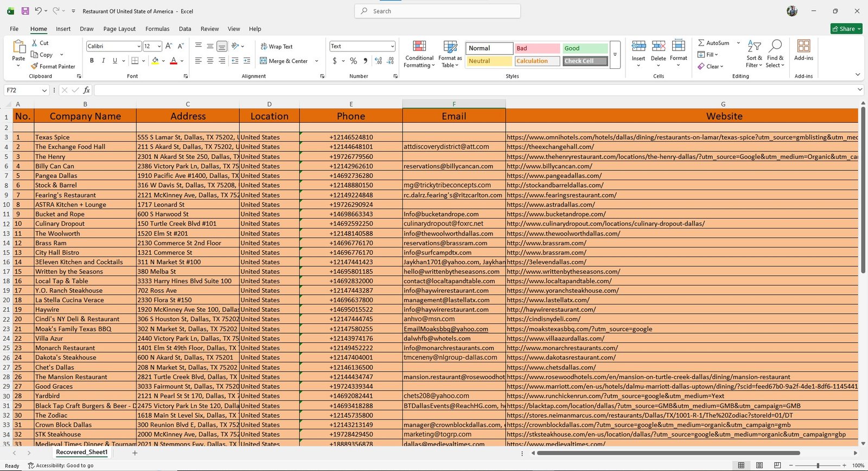Open the Formulas ribbon tab
The width and height of the screenshot is (868, 471).
(157, 29)
